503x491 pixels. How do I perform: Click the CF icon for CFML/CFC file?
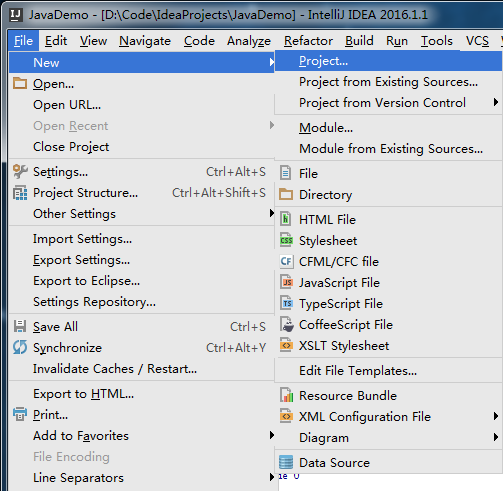click(286, 261)
